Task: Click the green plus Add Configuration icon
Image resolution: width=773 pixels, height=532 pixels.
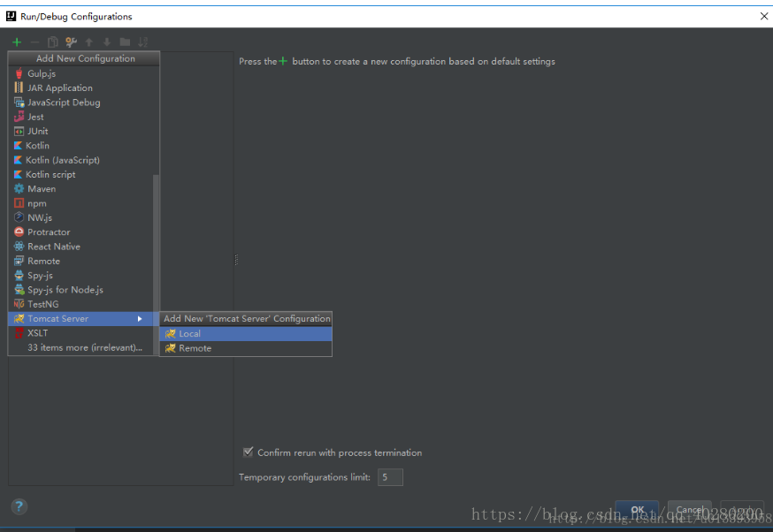Action: [x=17, y=42]
